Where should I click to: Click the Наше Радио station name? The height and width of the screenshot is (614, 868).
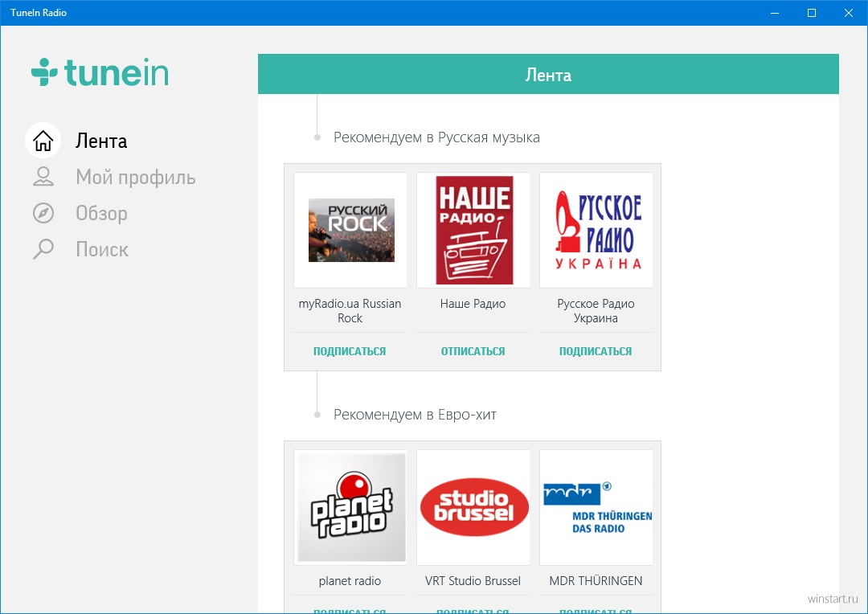[x=473, y=304]
